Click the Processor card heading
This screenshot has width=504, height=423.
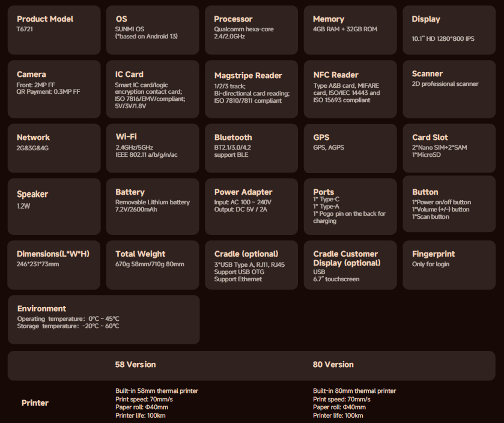point(234,19)
